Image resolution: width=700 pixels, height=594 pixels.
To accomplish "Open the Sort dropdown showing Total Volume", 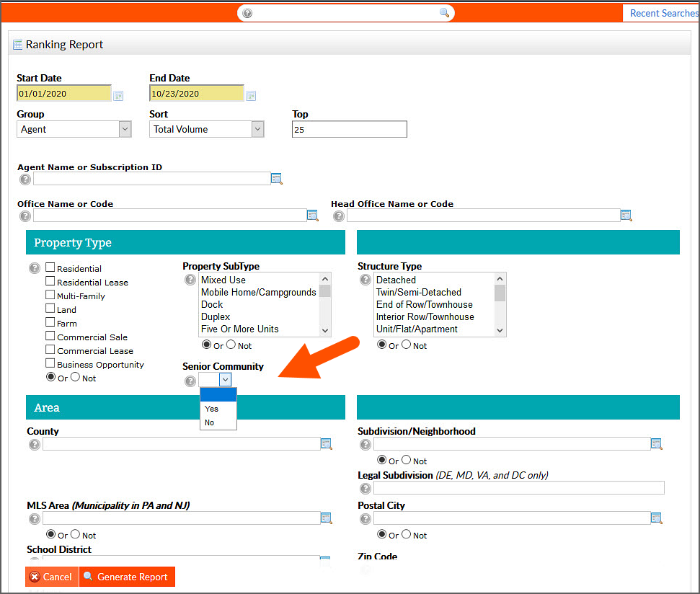I will (207, 130).
